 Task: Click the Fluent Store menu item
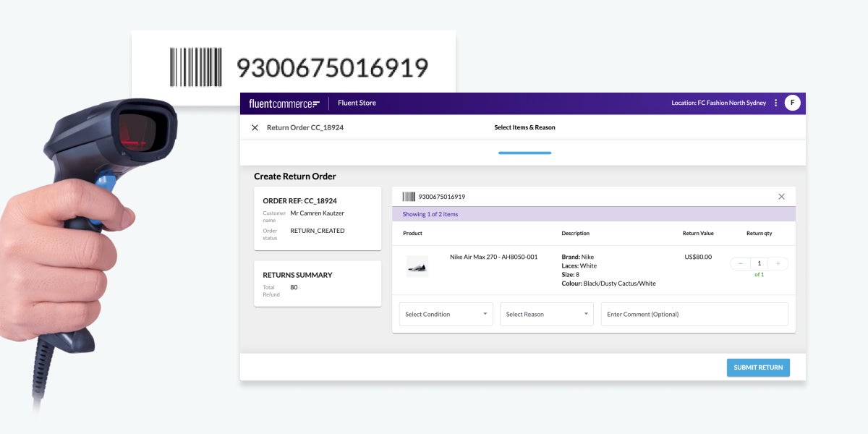357,103
